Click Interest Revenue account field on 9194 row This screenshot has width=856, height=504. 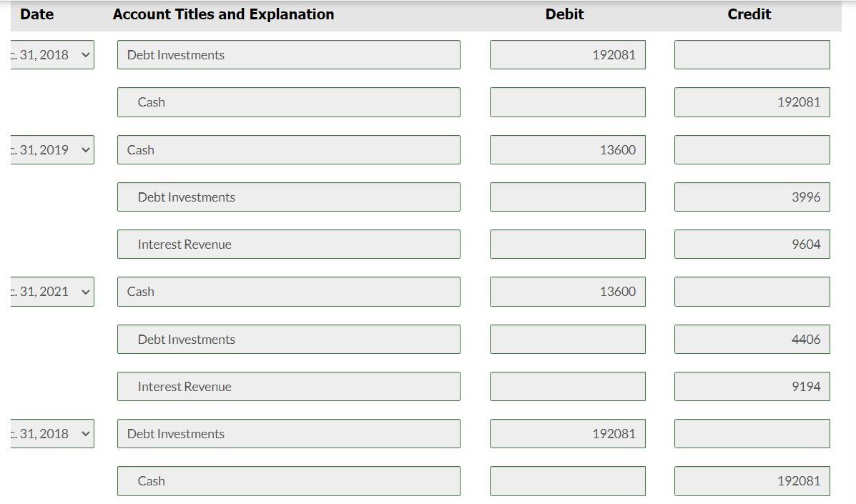click(x=288, y=386)
